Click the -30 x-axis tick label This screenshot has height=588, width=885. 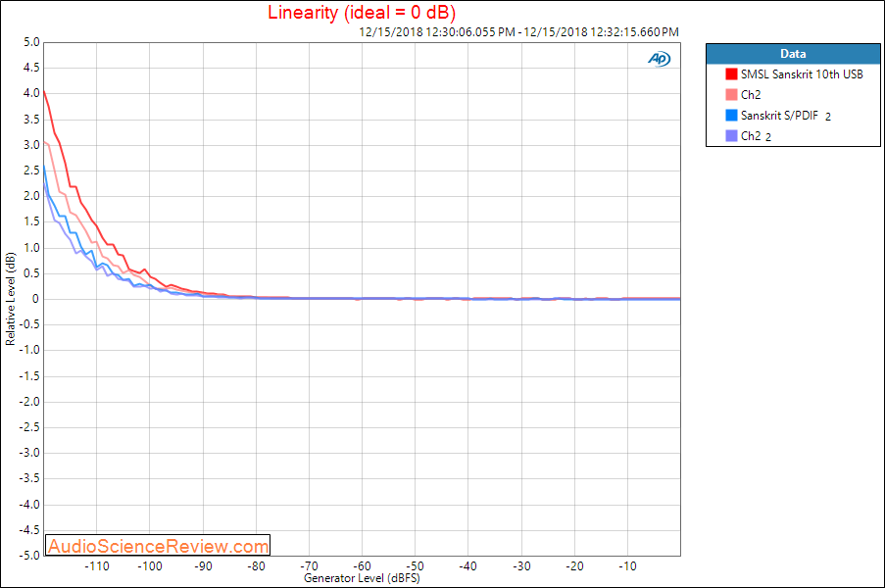click(x=521, y=566)
